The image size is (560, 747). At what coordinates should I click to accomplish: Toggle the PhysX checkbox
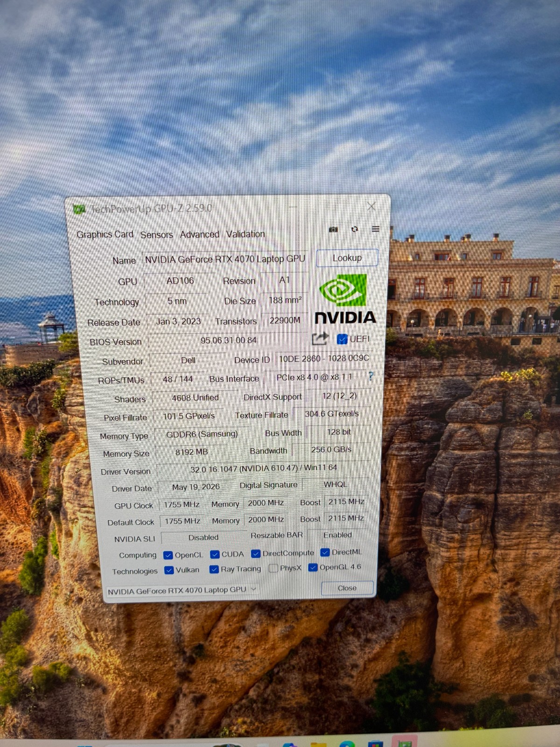tap(273, 568)
